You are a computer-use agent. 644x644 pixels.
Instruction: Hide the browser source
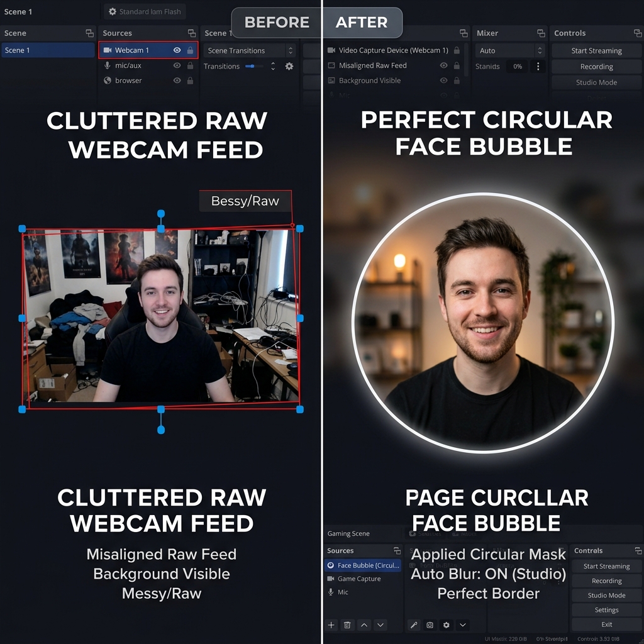pos(177,80)
